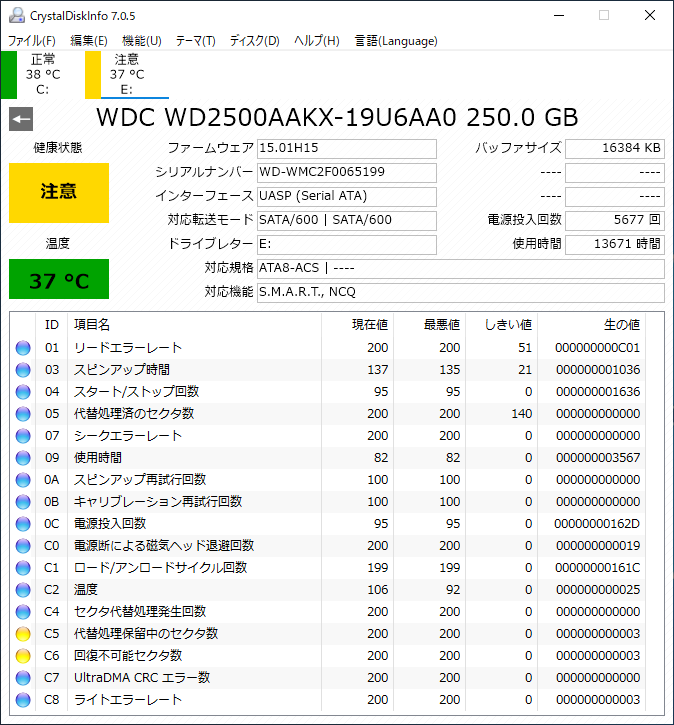Click status orb for C8 ライトエラーレート
Image resolution: width=674 pixels, height=725 pixels.
pyautogui.click(x=23, y=700)
